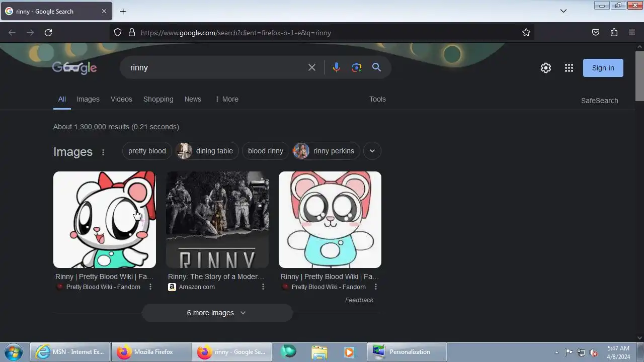
Task: Switch to the Images tab
Action: (88, 100)
